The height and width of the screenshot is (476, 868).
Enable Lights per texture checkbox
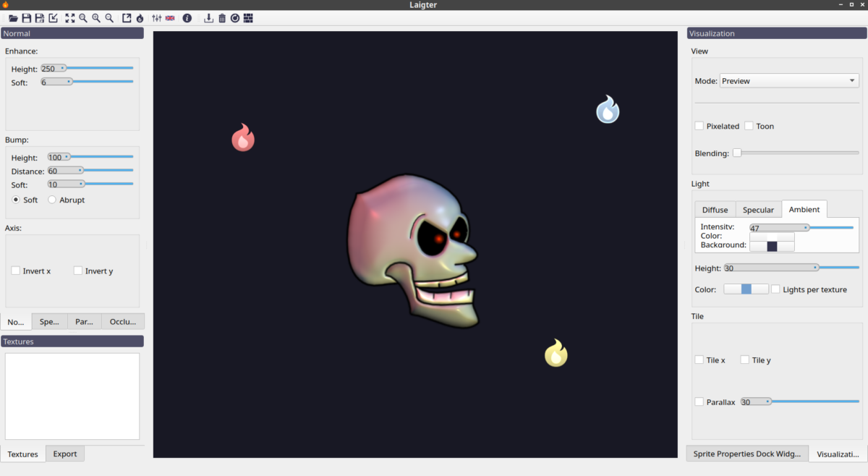click(776, 289)
